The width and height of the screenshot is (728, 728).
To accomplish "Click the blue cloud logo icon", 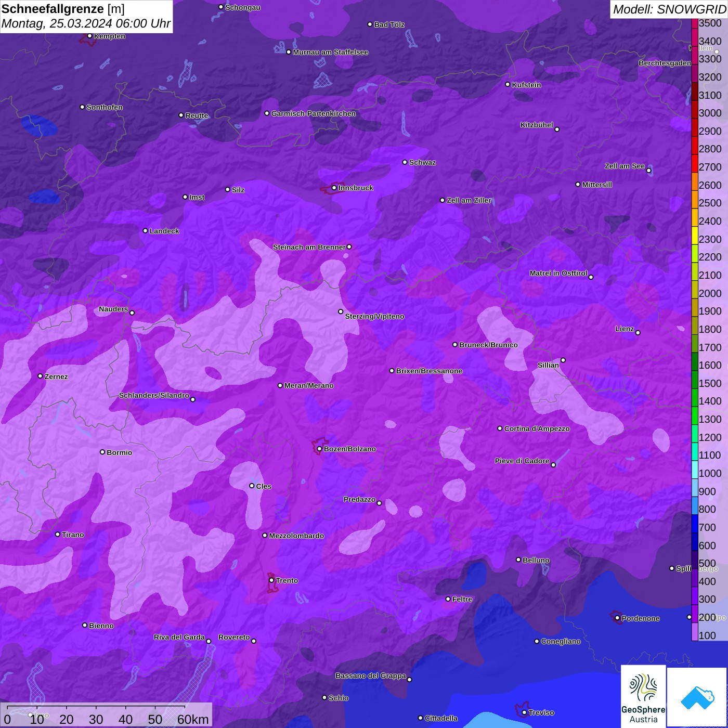I will coord(697,697).
